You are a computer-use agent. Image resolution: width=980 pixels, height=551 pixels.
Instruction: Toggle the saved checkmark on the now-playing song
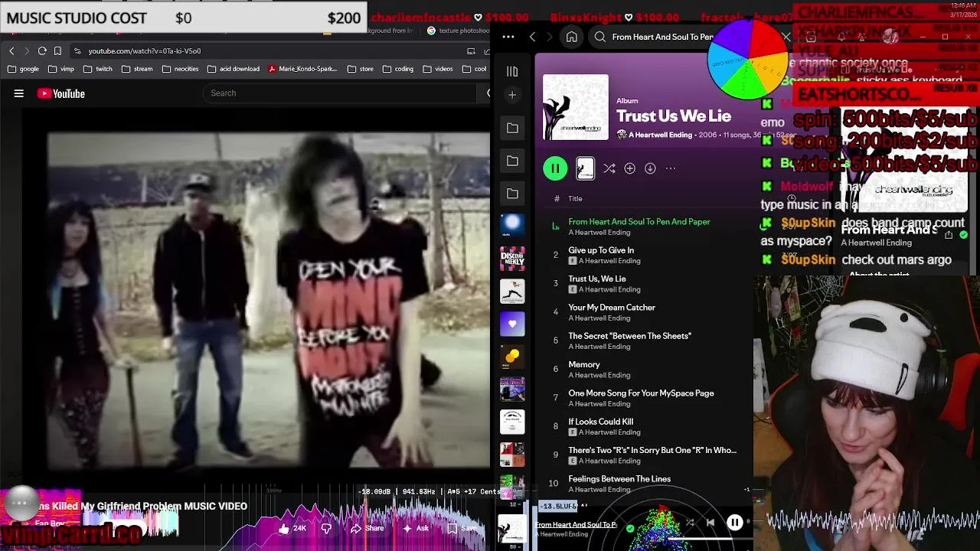[x=630, y=528]
